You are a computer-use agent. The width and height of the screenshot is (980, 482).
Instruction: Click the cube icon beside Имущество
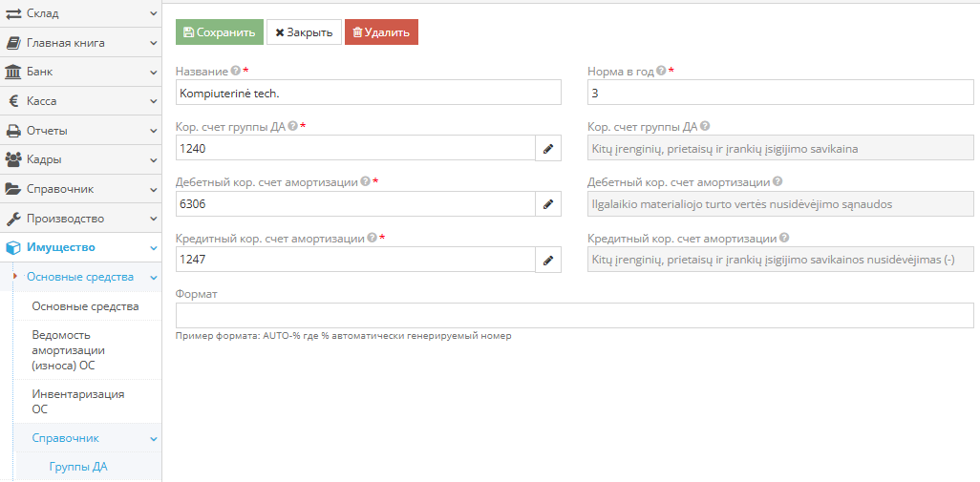(x=13, y=248)
